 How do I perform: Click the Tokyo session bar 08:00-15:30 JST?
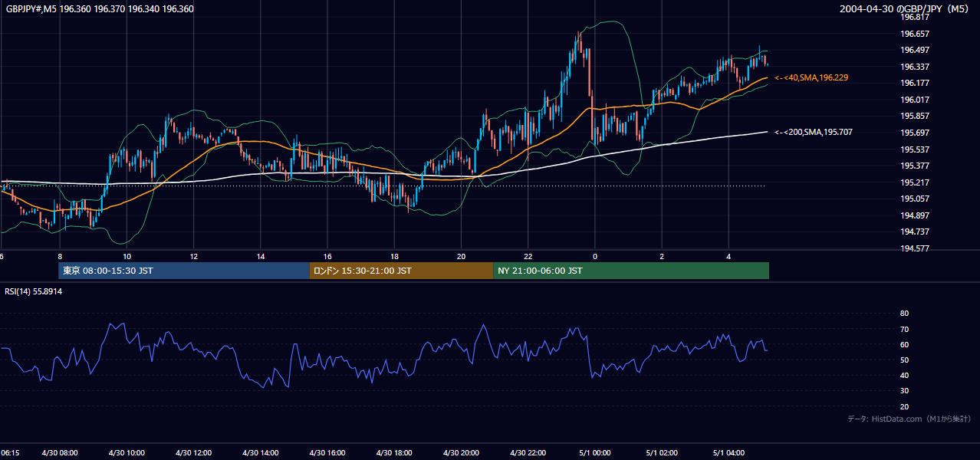pos(184,271)
